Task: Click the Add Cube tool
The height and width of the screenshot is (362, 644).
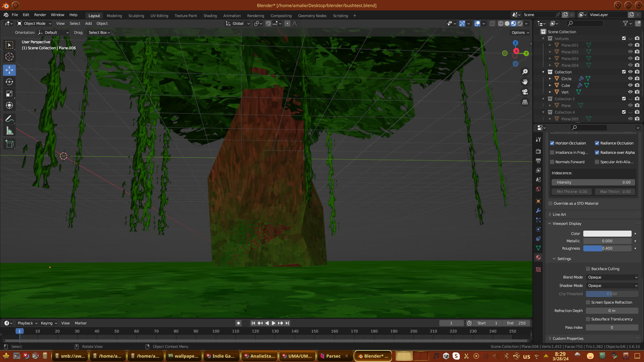Action: (9, 144)
